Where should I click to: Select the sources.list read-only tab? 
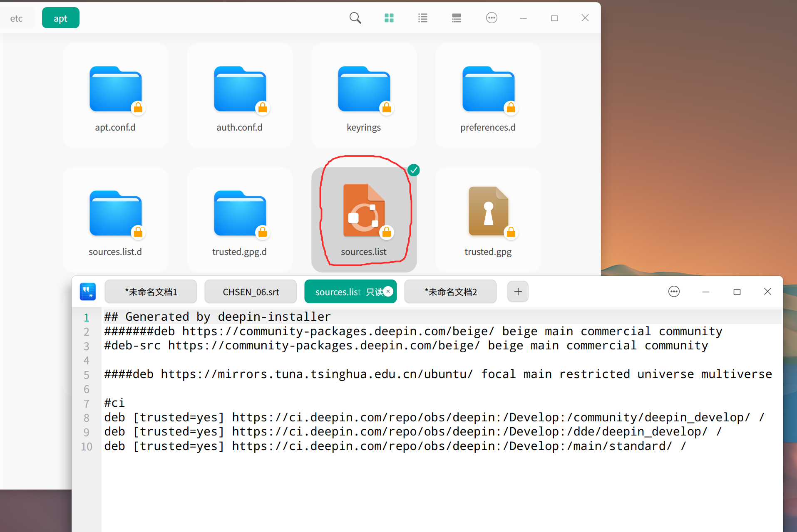click(350, 292)
